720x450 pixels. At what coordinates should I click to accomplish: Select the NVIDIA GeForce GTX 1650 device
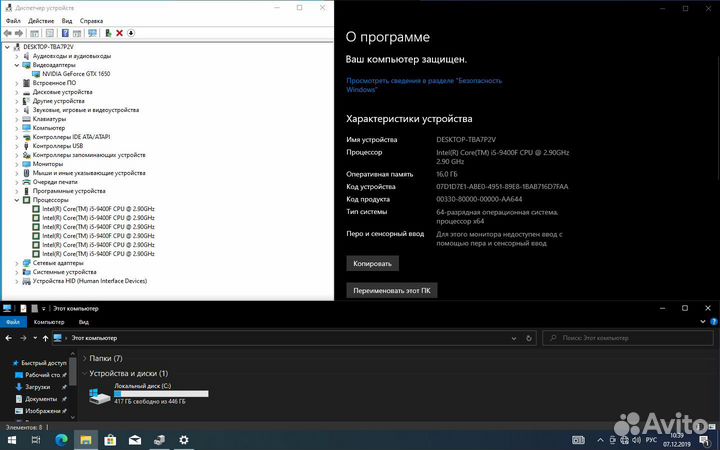click(76, 73)
